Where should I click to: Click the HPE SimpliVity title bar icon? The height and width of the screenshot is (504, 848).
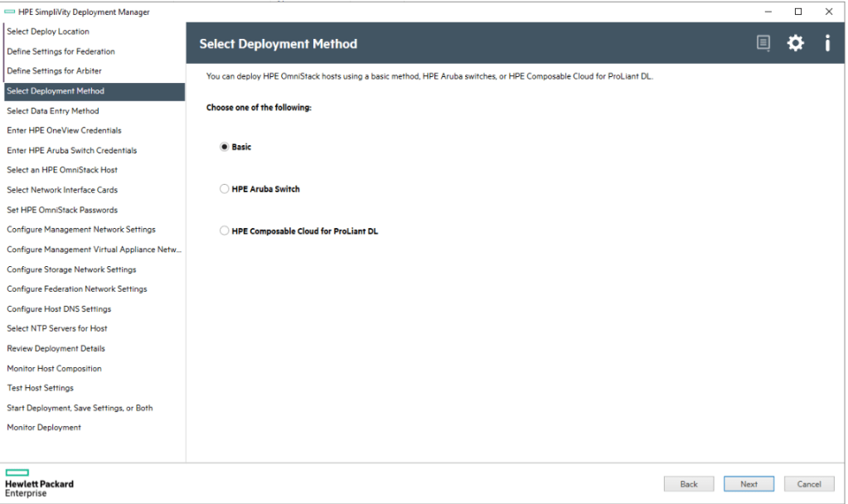[10, 12]
